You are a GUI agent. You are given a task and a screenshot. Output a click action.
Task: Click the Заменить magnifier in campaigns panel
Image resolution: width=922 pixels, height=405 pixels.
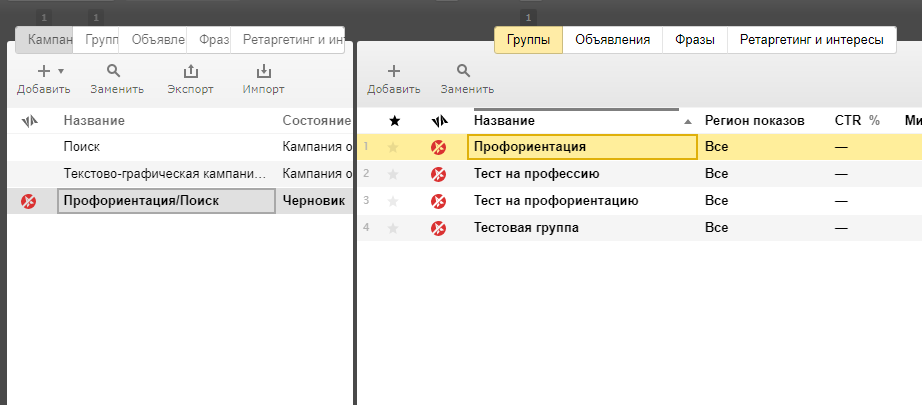[113, 72]
